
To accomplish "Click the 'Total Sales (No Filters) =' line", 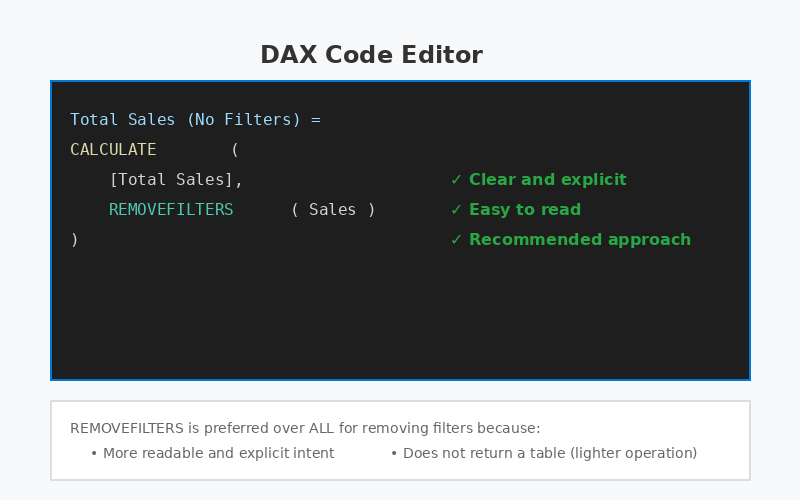I will [x=195, y=119].
